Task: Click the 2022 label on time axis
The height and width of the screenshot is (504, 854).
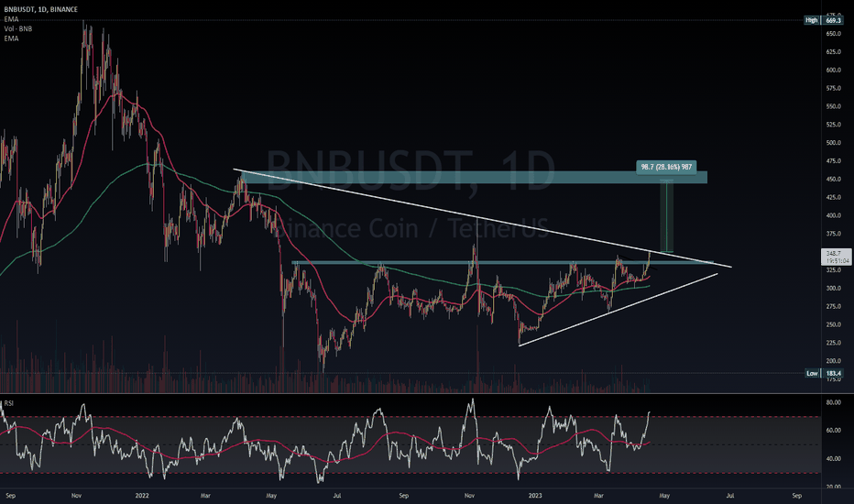Action: click(x=142, y=496)
